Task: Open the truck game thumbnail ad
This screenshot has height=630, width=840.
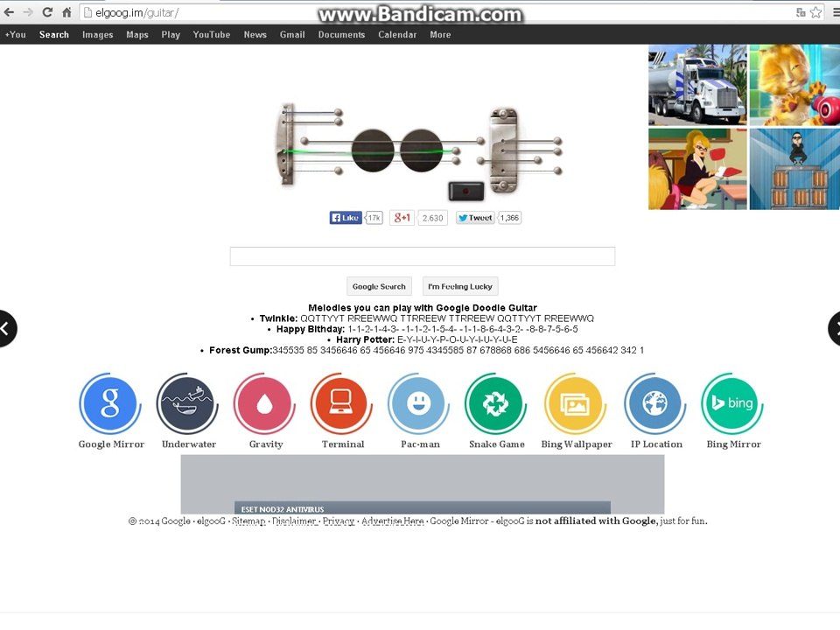Action: (x=697, y=85)
